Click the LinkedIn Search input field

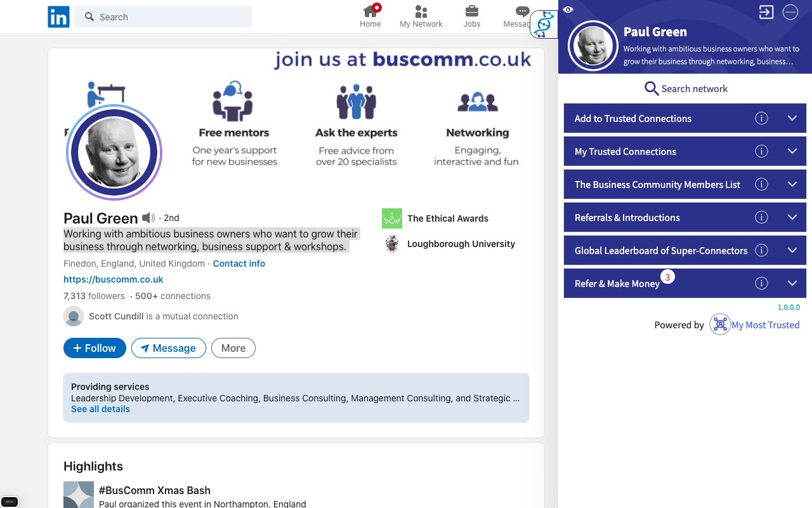(x=163, y=17)
